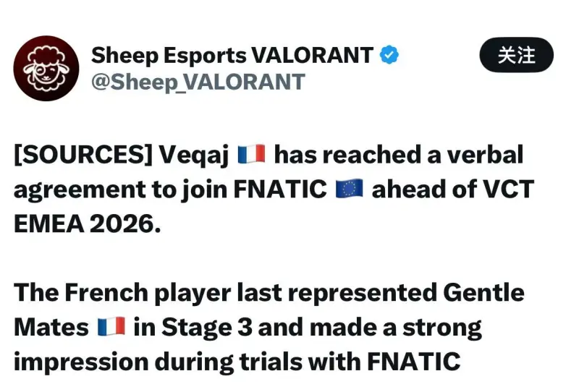The width and height of the screenshot is (579, 392).
Task: Click FNATIC in the first paragraph
Action: (x=281, y=189)
